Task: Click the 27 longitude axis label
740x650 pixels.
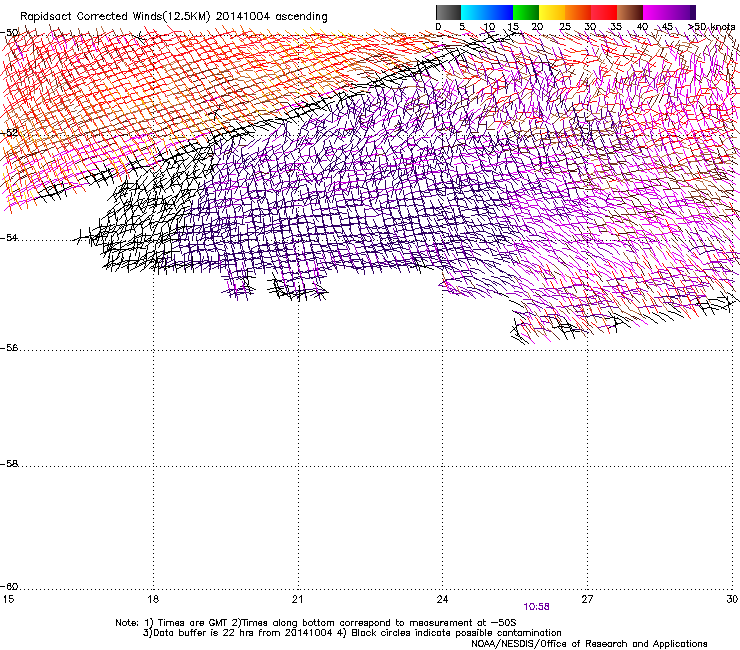Action: (x=587, y=599)
